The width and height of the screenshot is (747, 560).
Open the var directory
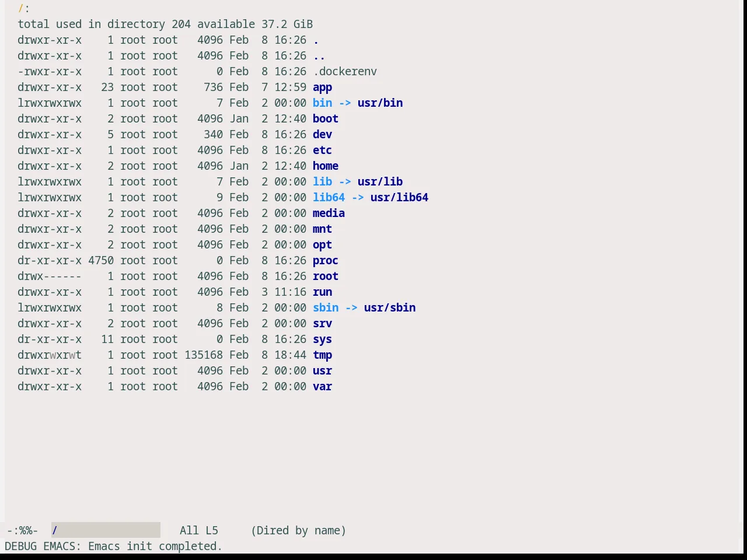pyautogui.click(x=322, y=387)
